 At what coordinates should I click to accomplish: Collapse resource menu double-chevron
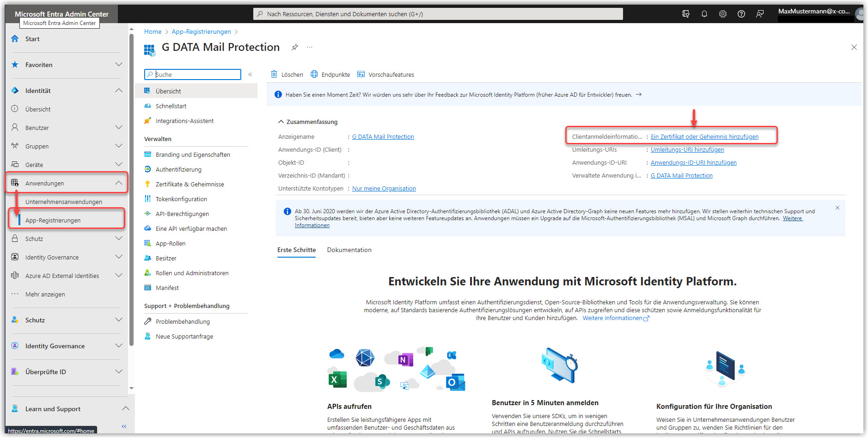[x=250, y=74]
